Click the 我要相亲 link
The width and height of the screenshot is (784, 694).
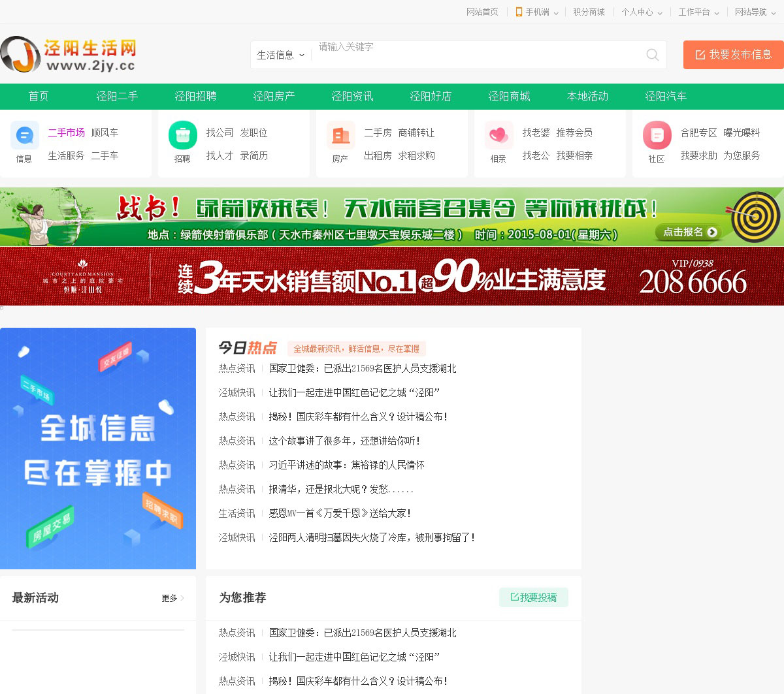pos(574,155)
